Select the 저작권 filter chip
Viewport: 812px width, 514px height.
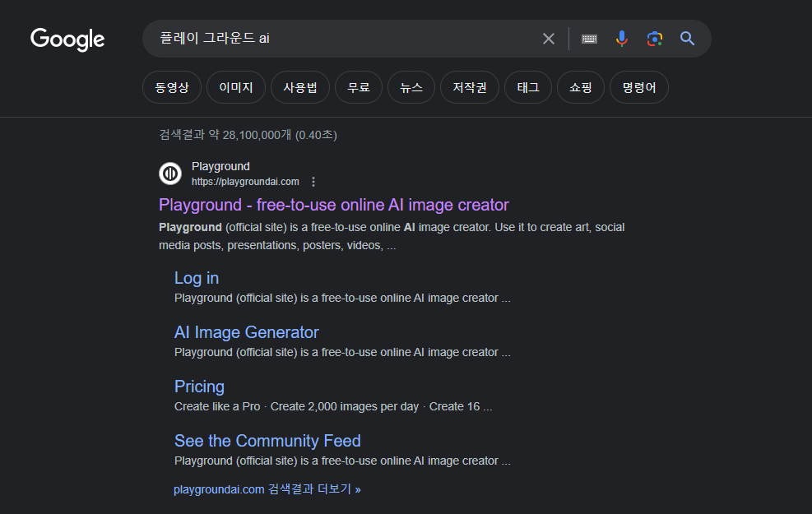coord(470,87)
